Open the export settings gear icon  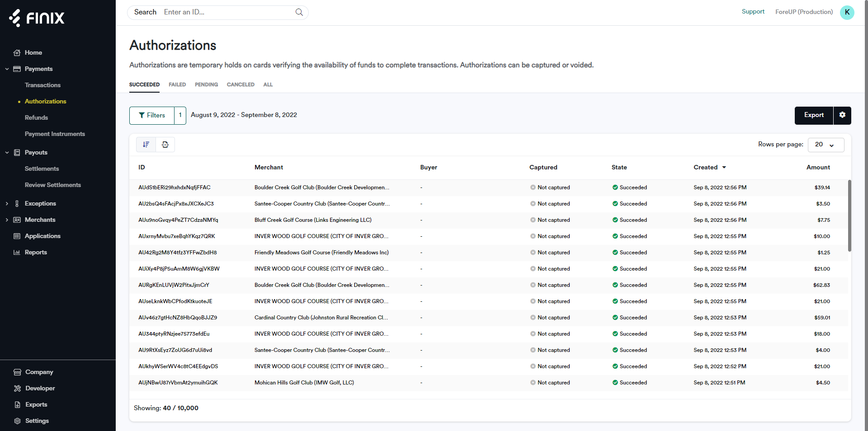pyautogui.click(x=842, y=115)
